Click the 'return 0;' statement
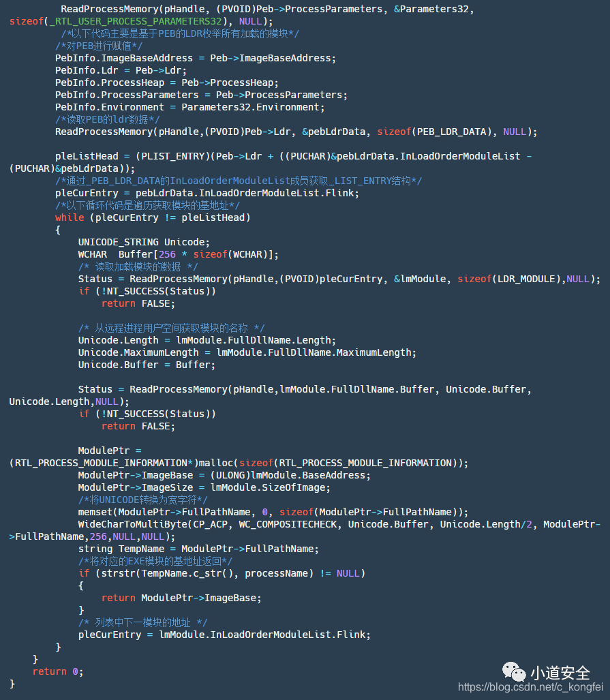The image size is (610, 700). [x=58, y=672]
